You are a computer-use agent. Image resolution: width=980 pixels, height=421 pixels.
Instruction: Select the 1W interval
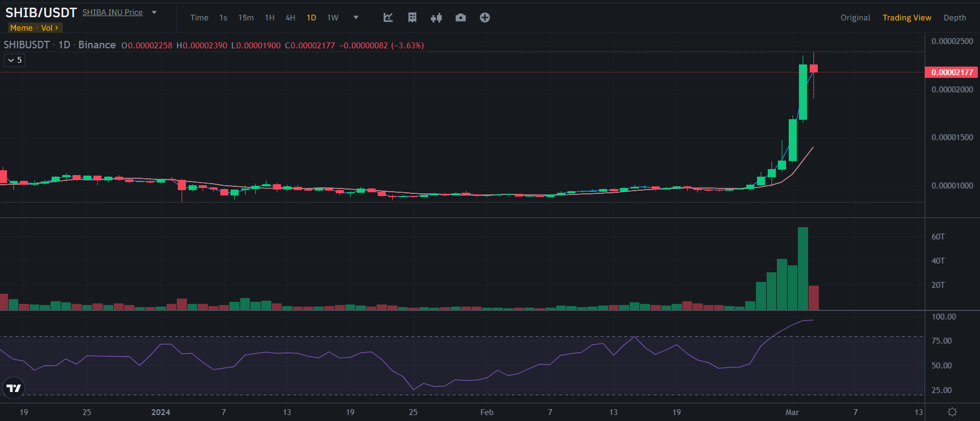(333, 18)
